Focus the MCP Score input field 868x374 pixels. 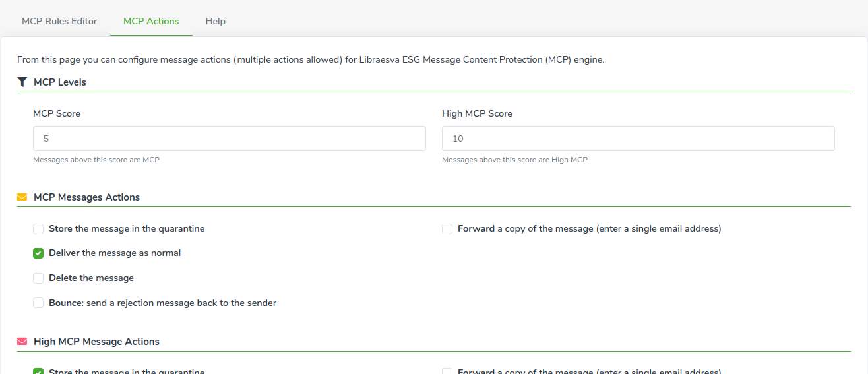(x=230, y=139)
